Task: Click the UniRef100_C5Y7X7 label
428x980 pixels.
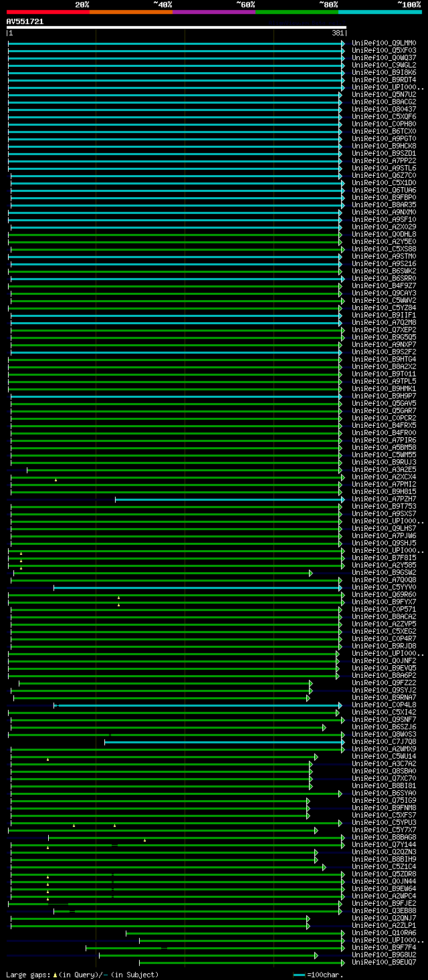Action: (384, 830)
